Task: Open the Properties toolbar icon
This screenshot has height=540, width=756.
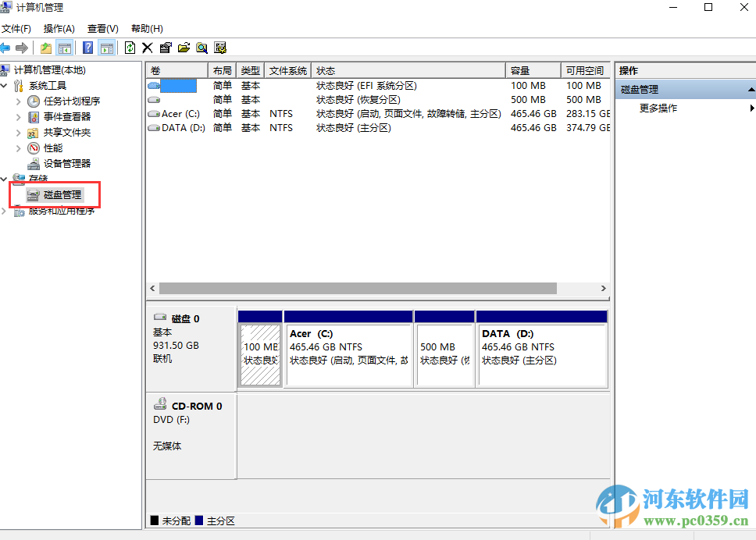Action: click(x=166, y=47)
